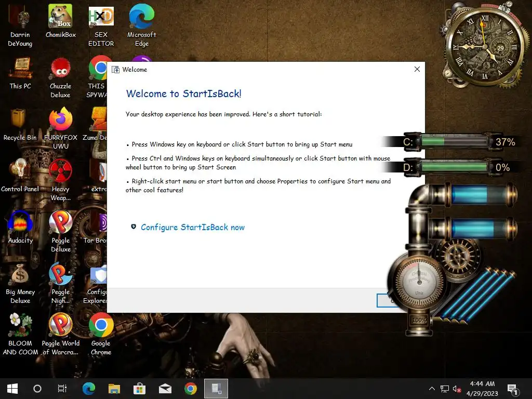
Task: Click the Welcome dialog title icon
Action: 116,70
